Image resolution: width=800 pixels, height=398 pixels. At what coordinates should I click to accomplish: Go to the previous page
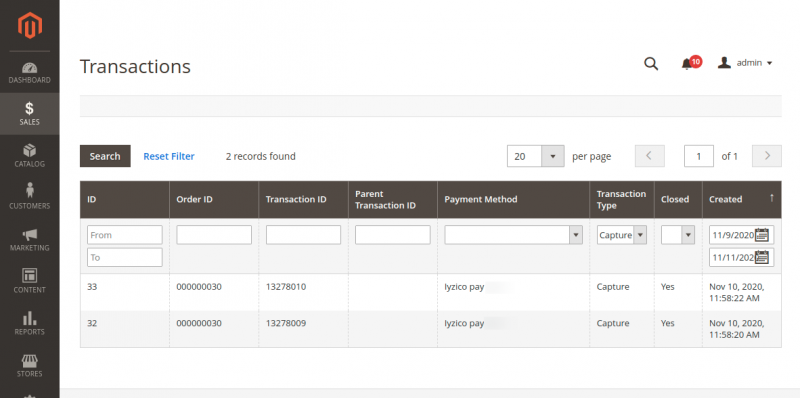click(x=649, y=156)
